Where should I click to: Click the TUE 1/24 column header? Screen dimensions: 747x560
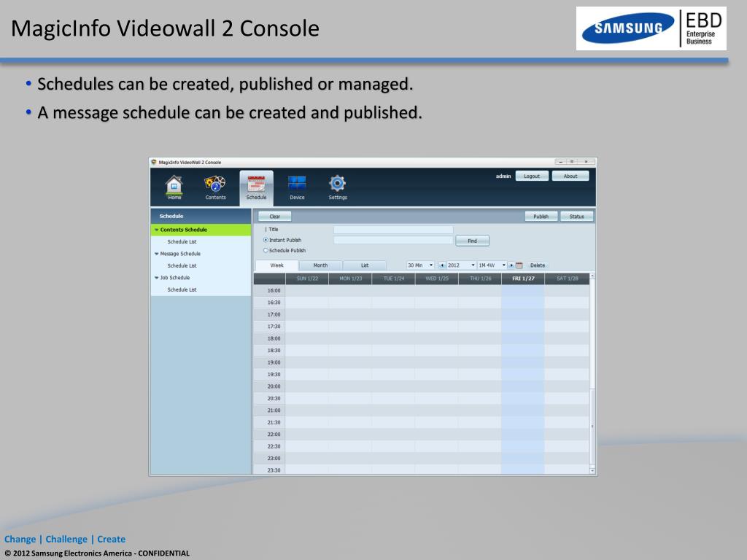394,279
